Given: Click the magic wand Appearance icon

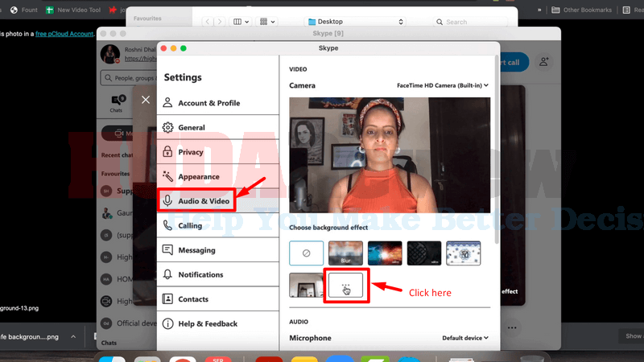Looking at the screenshot, I should 167,176.
